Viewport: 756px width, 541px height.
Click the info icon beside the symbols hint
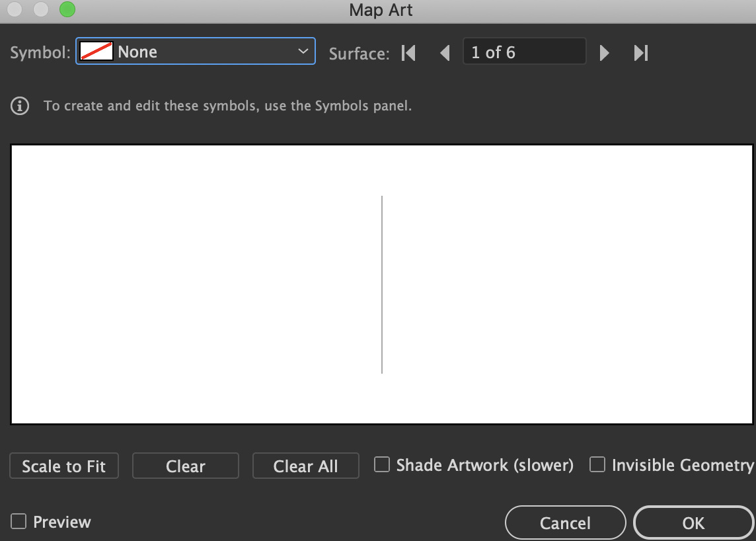point(20,106)
